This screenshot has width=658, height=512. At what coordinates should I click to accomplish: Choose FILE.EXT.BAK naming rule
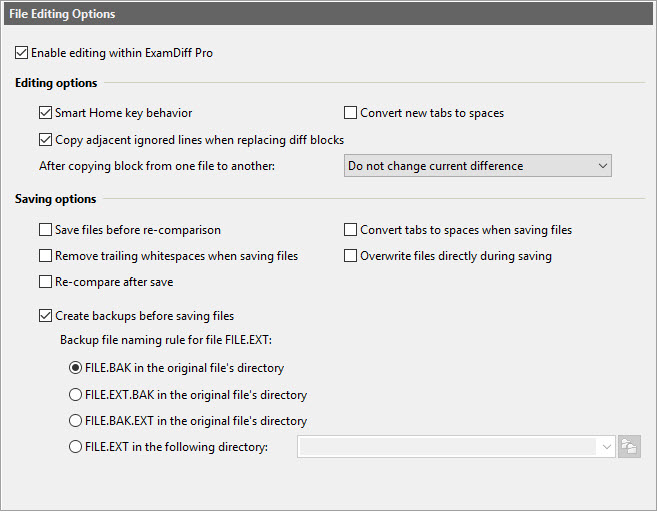[x=75, y=395]
